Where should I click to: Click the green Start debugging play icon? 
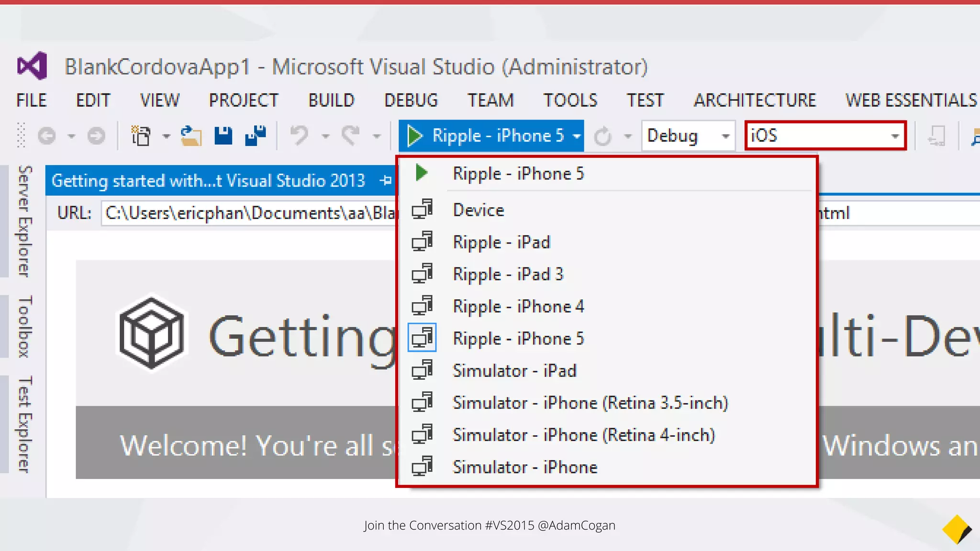point(415,136)
